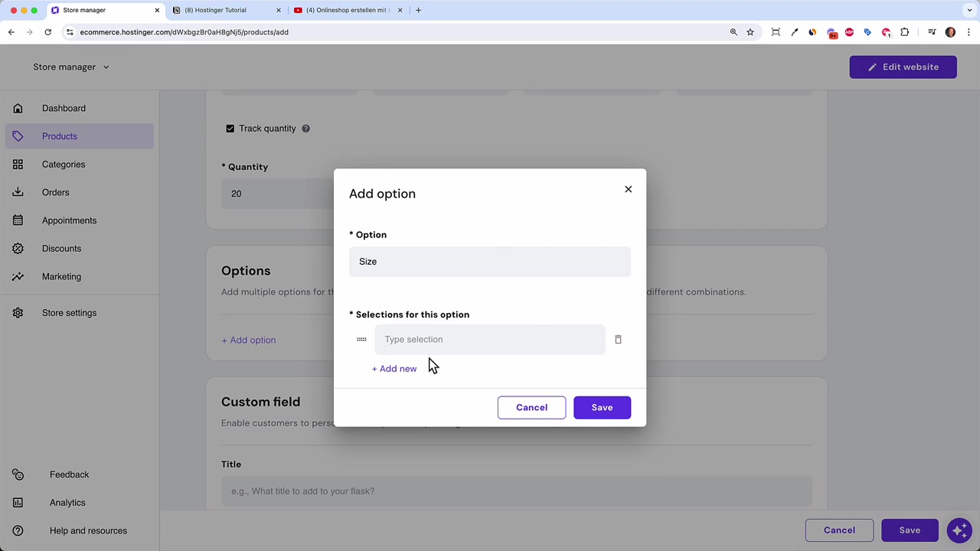Click the Store settings gear icon
This screenshot has width=980, height=551.
18,313
